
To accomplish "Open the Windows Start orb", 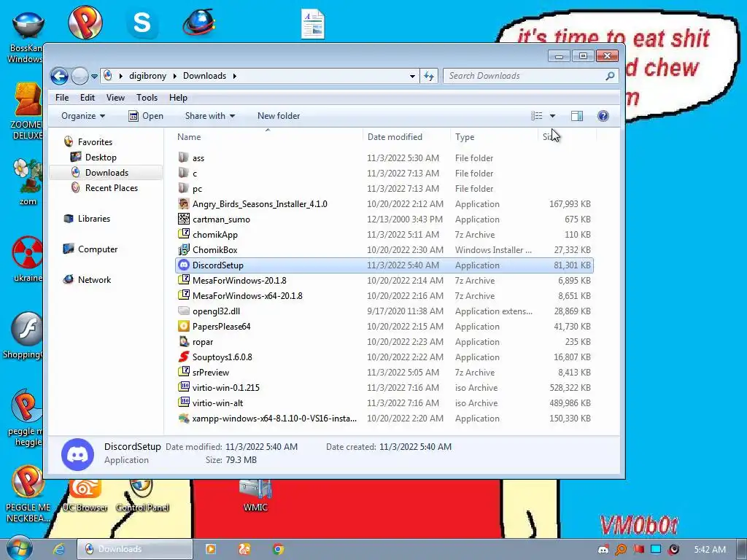I will click(20, 548).
